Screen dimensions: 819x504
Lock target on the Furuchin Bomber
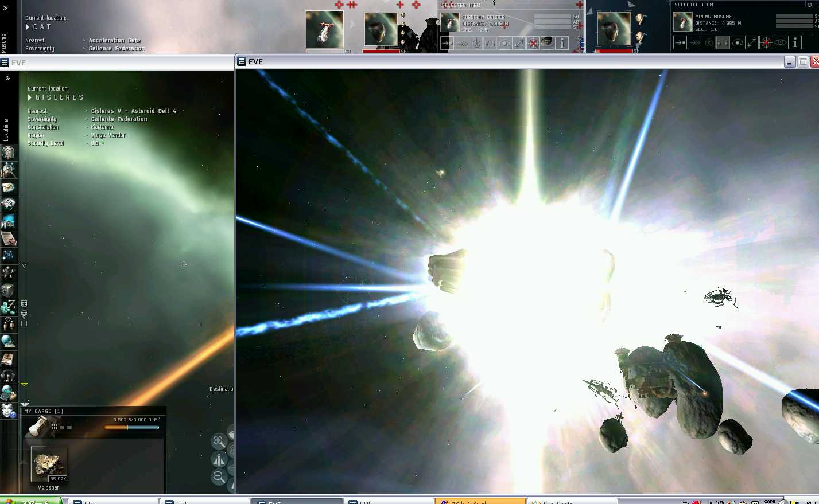(534, 43)
